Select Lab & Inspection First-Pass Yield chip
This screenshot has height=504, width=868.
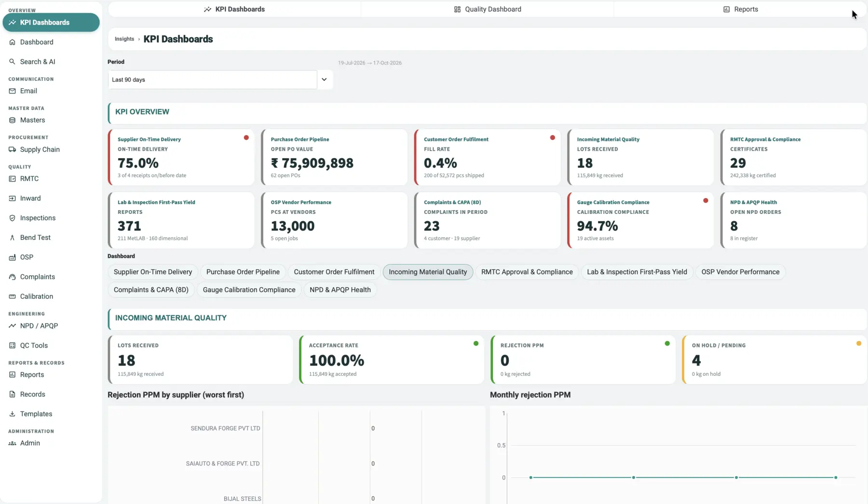[637, 272]
